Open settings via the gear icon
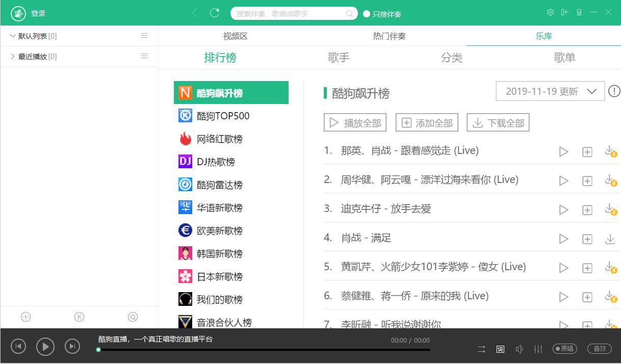The width and height of the screenshot is (621, 364). [550, 13]
